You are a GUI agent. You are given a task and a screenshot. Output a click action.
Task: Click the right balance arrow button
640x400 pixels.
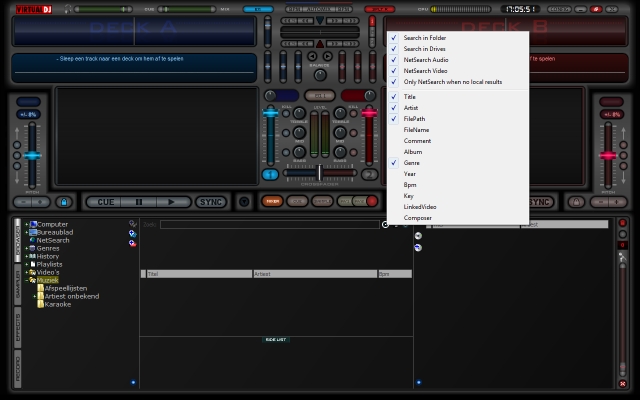click(x=327, y=56)
